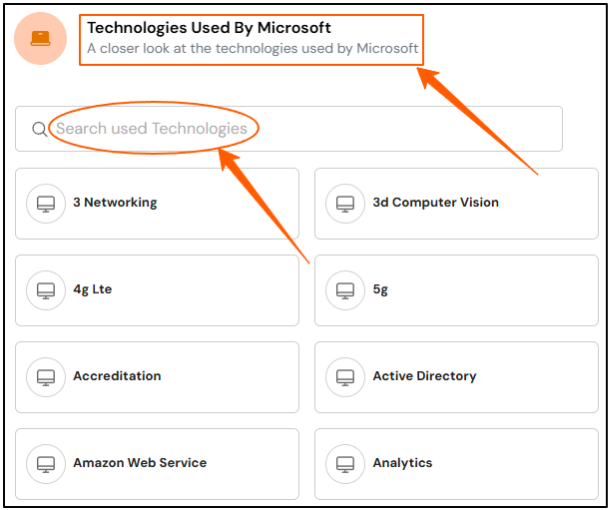
Task: Click the monitor icon beside Active Directory
Action: click(345, 378)
